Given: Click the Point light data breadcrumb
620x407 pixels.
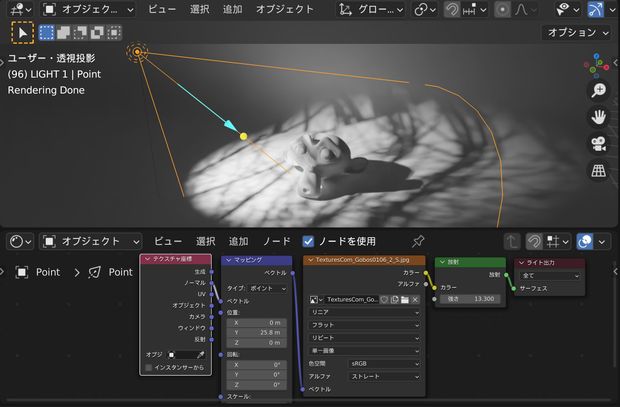Looking at the screenshot, I should [110, 272].
